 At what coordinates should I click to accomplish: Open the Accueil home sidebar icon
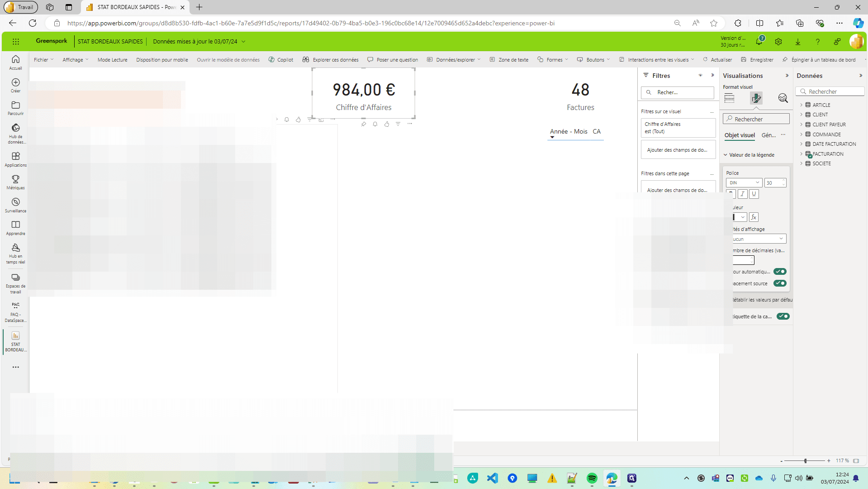[x=15, y=62]
